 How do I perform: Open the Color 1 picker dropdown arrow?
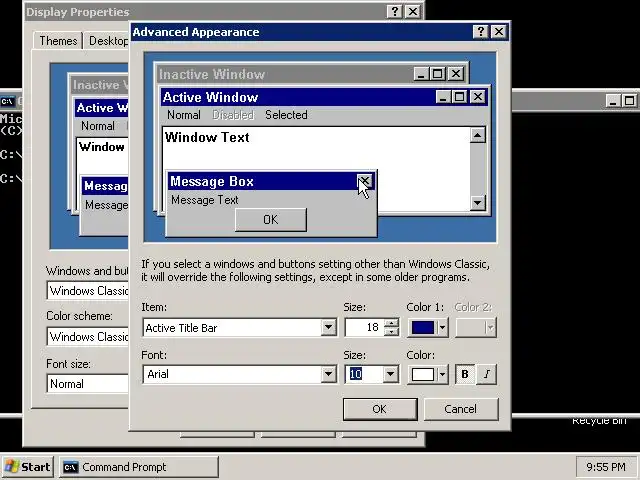click(442, 328)
